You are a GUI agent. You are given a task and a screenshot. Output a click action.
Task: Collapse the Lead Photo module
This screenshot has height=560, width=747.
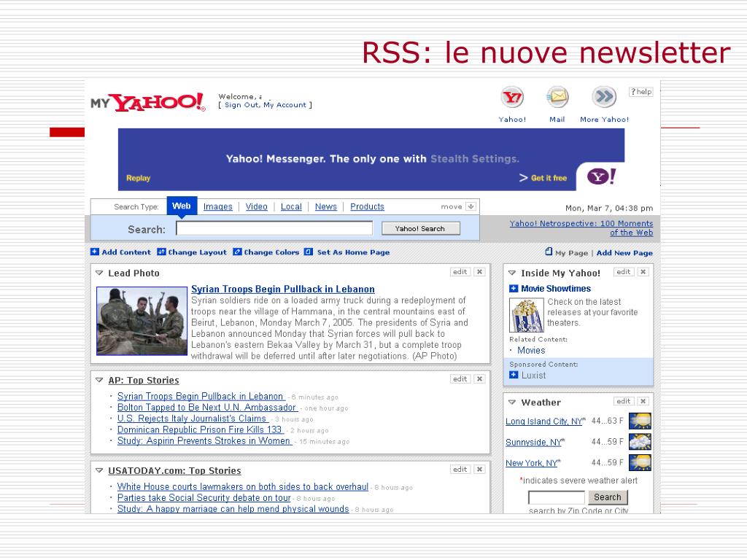(x=99, y=273)
